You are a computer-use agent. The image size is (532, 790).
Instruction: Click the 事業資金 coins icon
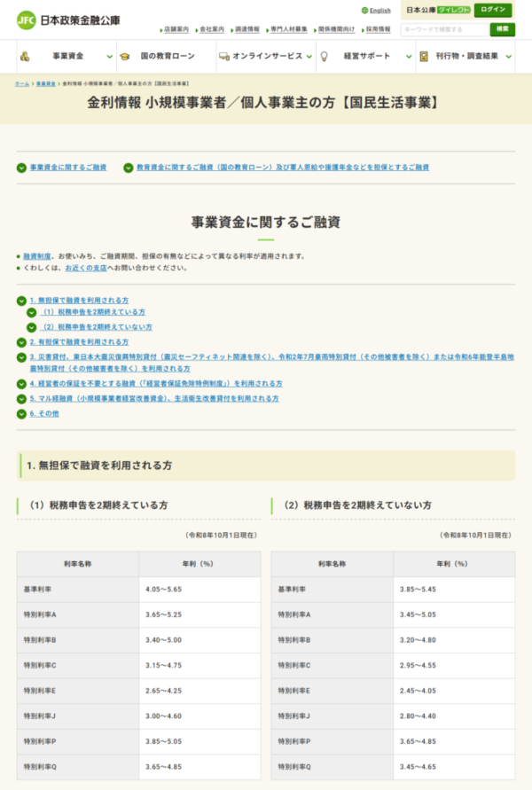tap(25, 57)
